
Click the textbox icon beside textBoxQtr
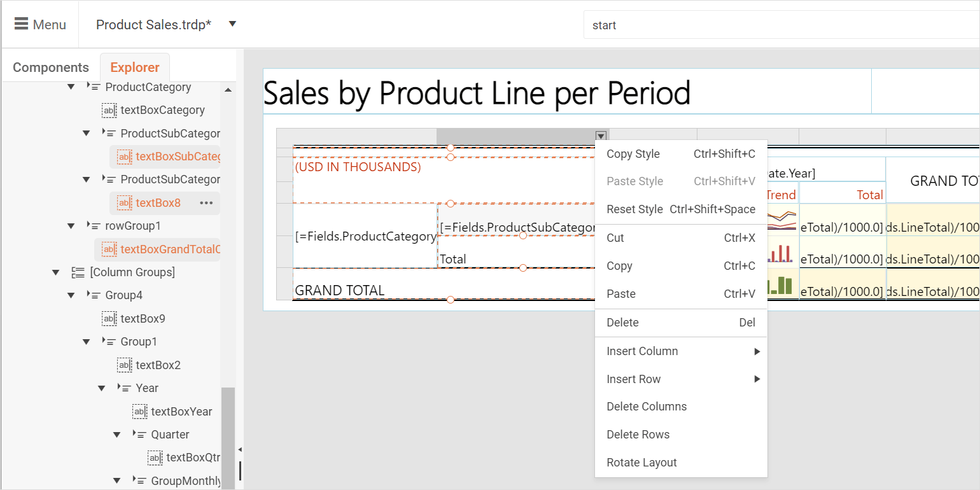[x=155, y=458]
